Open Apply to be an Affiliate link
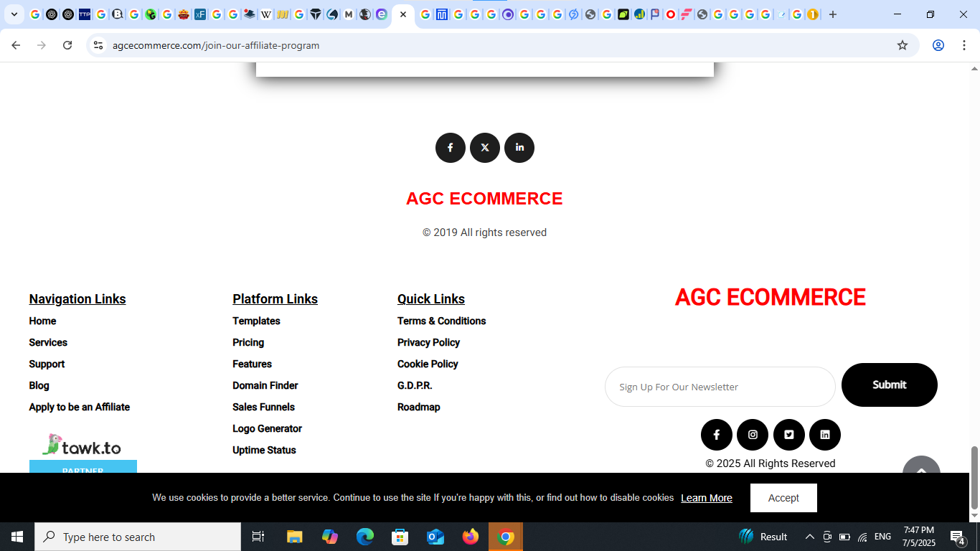The height and width of the screenshot is (551, 980). 80,407
